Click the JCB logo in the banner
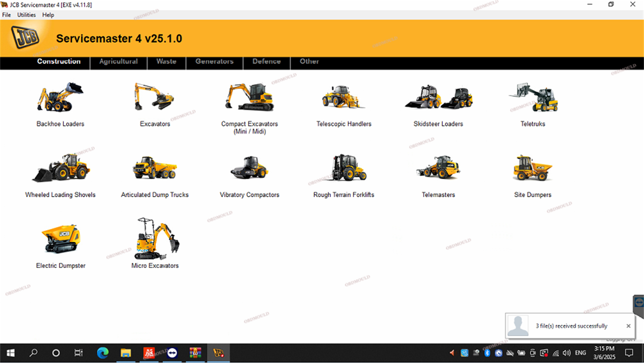Image resolution: width=644 pixels, height=363 pixels. pos(25,37)
